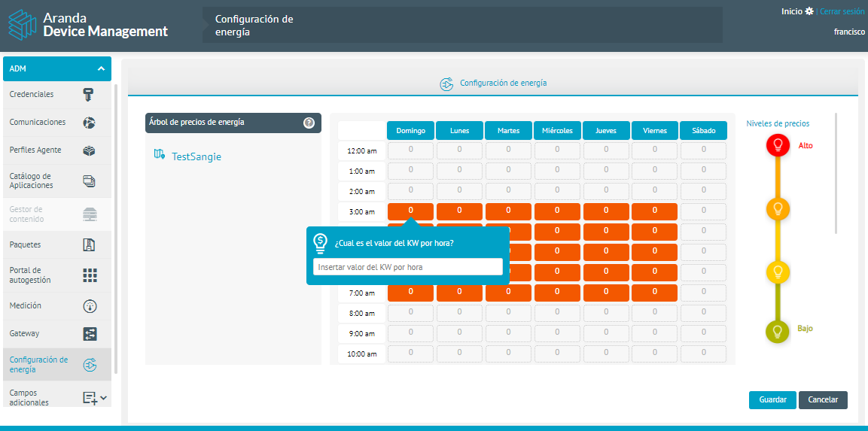Open Gateway menu item

[57, 334]
